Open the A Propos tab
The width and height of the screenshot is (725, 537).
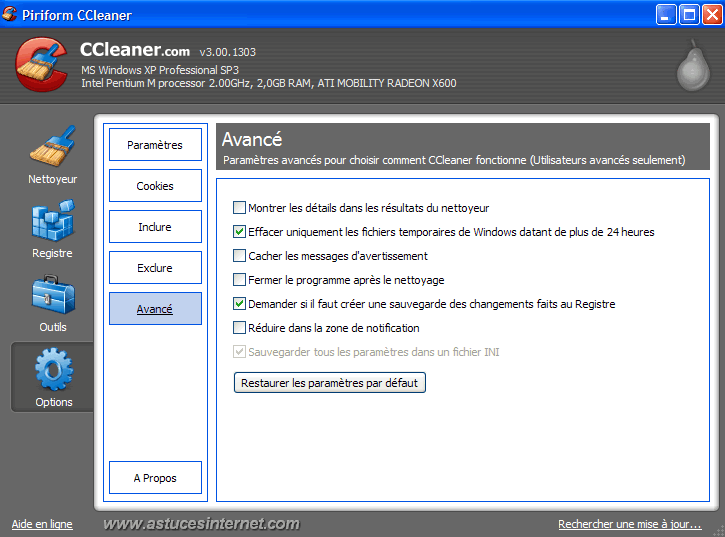(155, 478)
